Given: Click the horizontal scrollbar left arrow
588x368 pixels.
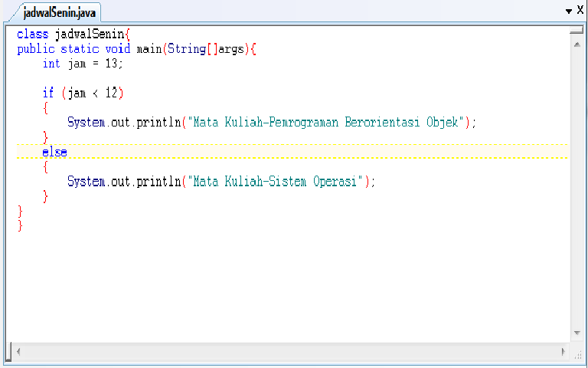Looking at the screenshot, I should tap(18, 352).
